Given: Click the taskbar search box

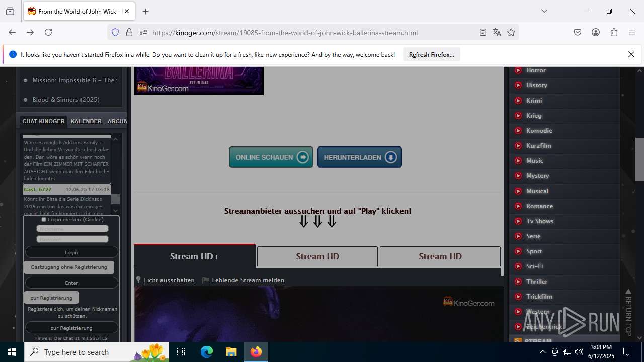Looking at the screenshot, I should [x=97, y=352].
